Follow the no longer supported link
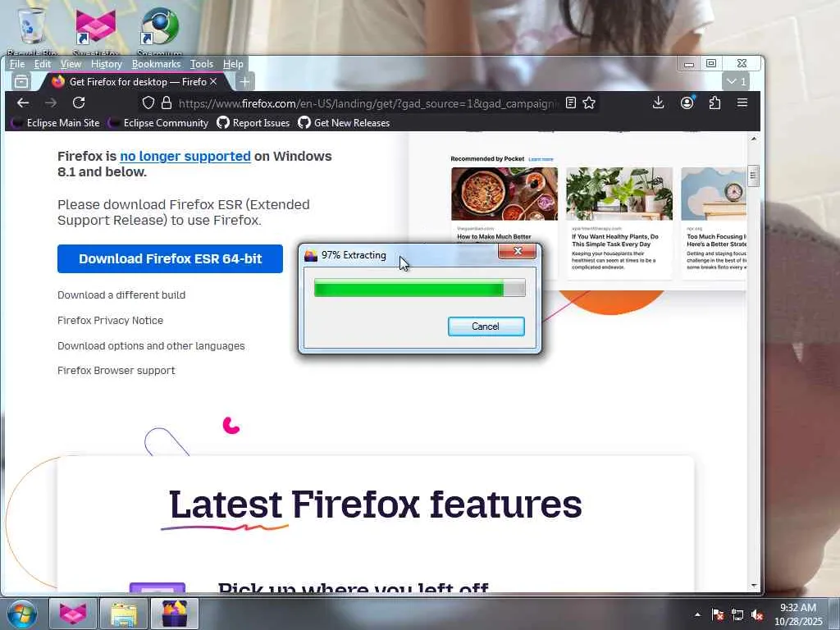 [x=185, y=156]
